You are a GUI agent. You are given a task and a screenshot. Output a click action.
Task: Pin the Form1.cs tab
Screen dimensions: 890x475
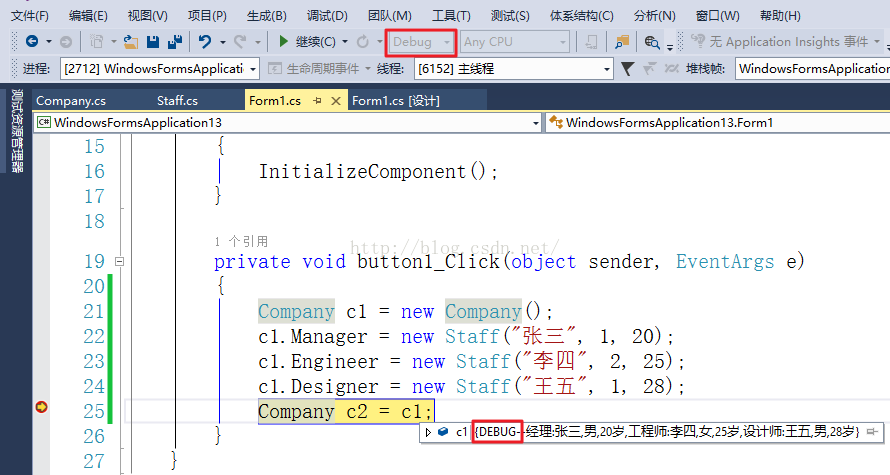(x=317, y=100)
